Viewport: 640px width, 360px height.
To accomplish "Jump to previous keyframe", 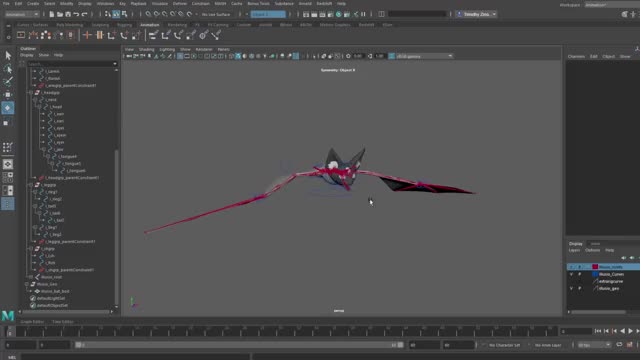I will [615, 331].
